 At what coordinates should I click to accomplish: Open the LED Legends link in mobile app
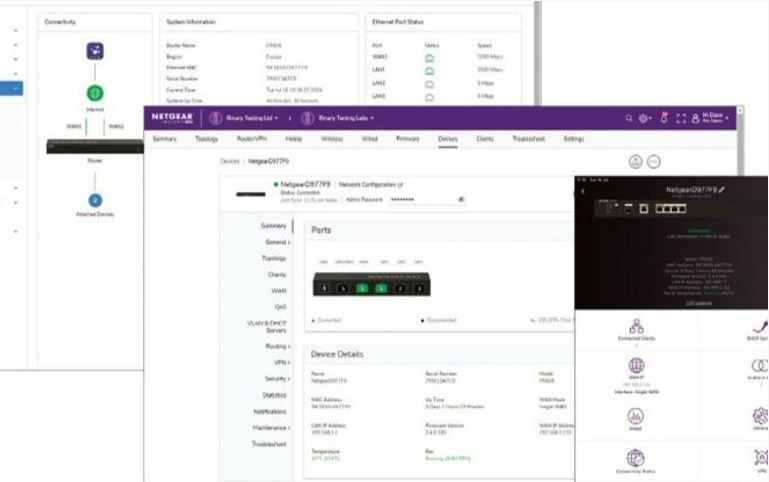tap(698, 303)
